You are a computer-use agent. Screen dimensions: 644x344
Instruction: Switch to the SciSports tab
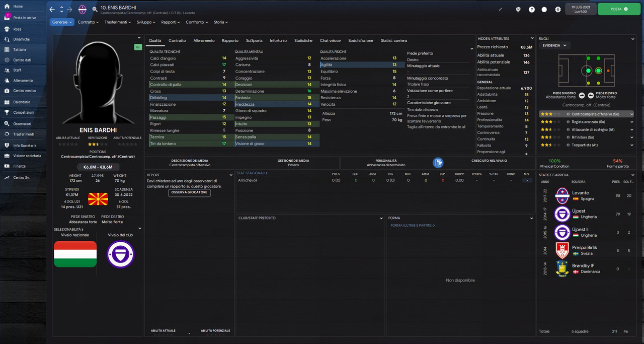[254, 40]
